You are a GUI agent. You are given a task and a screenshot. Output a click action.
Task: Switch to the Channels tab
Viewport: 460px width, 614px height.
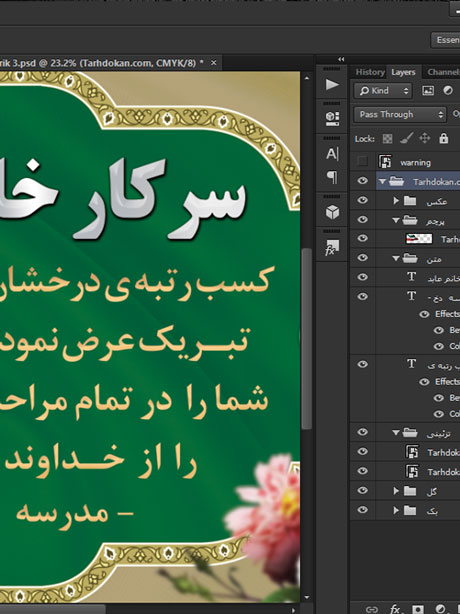coord(443,72)
